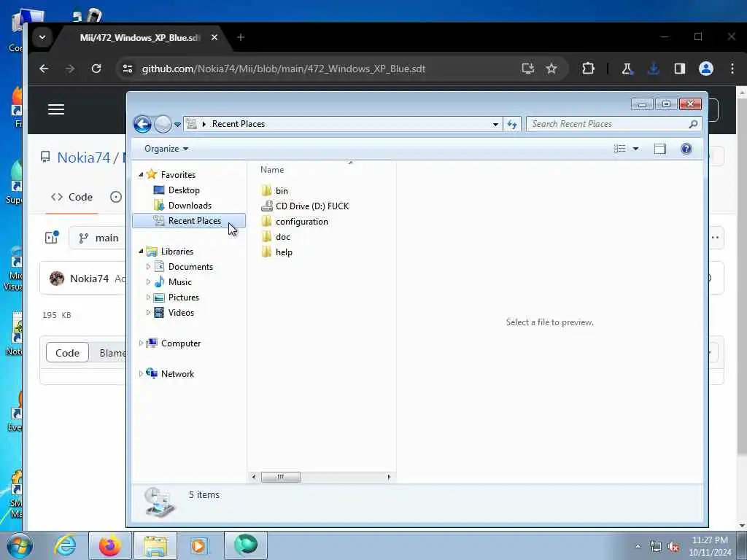Reload the GitHub page in Chrome
This screenshot has height=560, width=747.
tap(96, 69)
